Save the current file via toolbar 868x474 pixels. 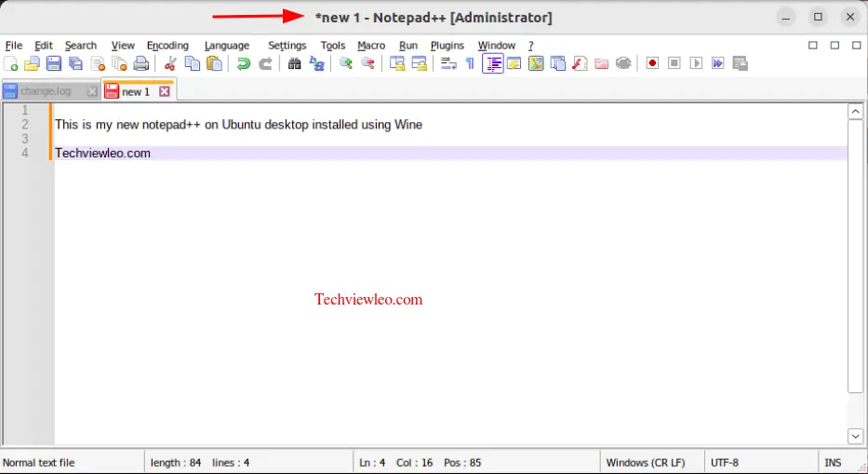pyautogui.click(x=54, y=63)
